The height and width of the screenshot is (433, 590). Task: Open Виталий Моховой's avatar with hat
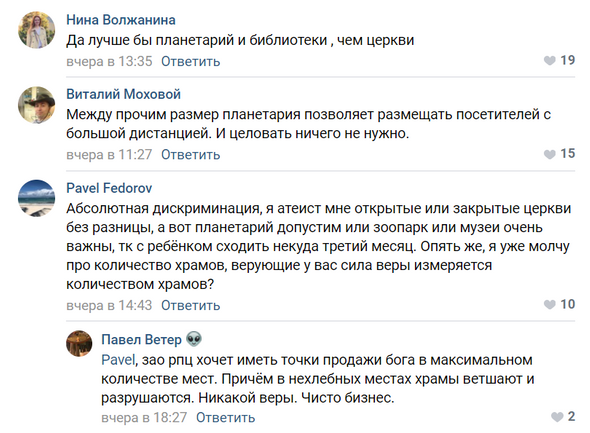pyautogui.click(x=36, y=105)
